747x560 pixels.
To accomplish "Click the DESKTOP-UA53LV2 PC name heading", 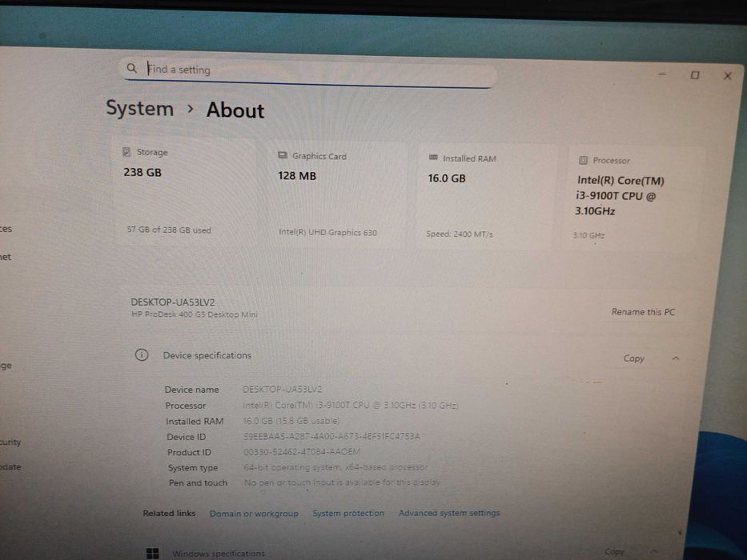I will [x=173, y=302].
